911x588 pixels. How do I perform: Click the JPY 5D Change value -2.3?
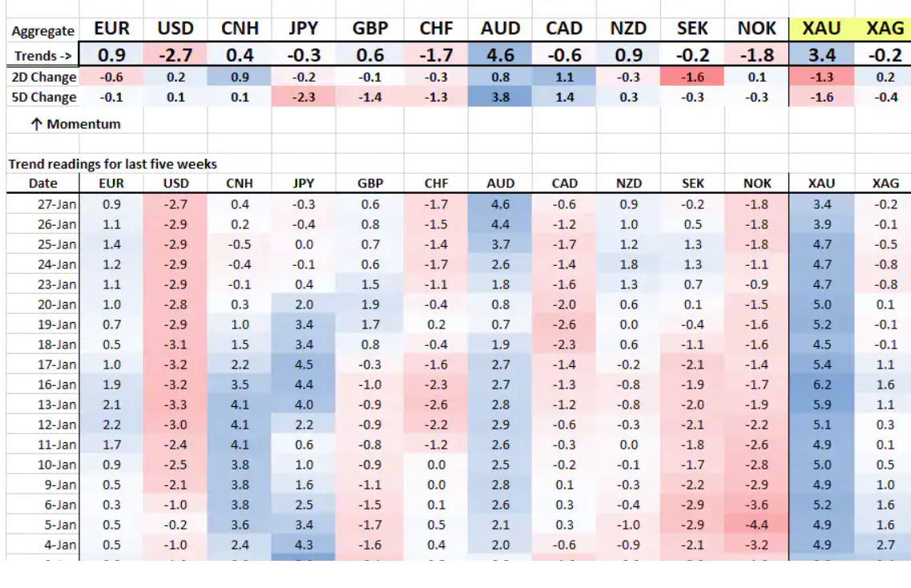tap(304, 98)
